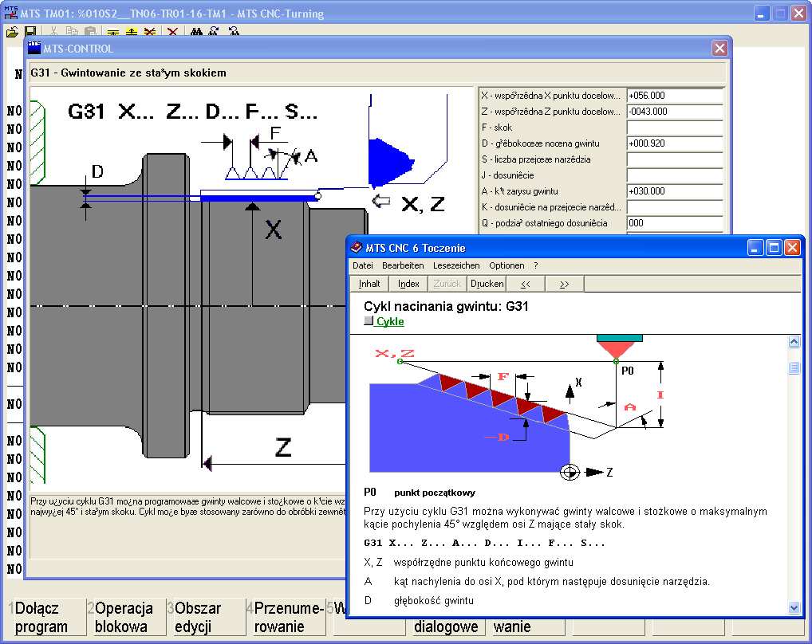This screenshot has width=812, height=644.
Task: Click empty F - skok input field
Action: (674, 128)
